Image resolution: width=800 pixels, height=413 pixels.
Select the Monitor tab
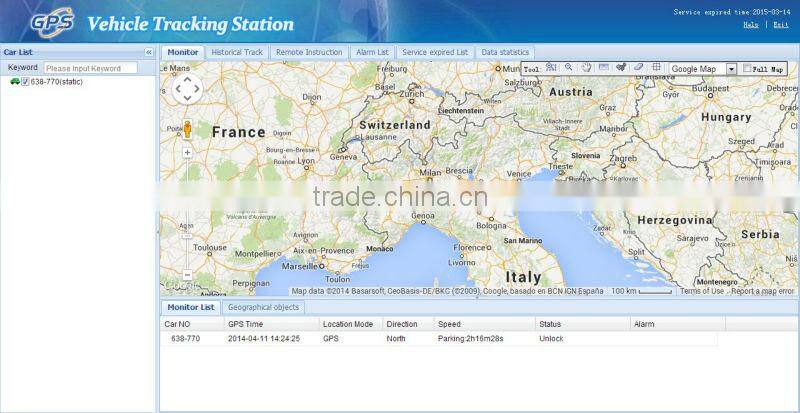pyautogui.click(x=183, y=52)
